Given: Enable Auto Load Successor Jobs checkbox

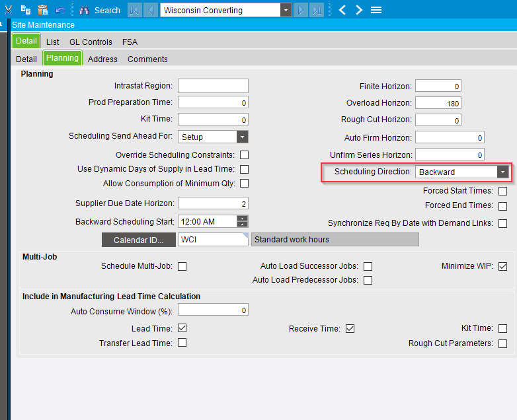Looking at the screenshot, I should tap(368, 266).
